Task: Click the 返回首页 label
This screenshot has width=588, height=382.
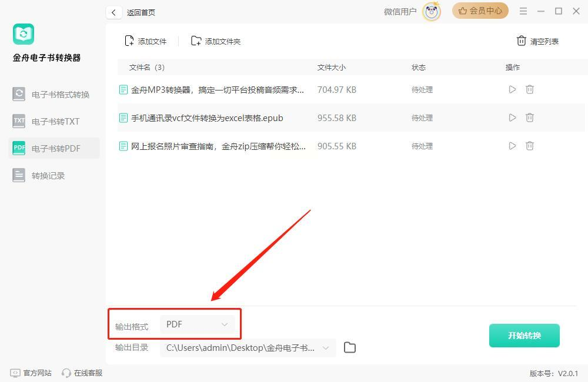Action: [x=141, y=12]
